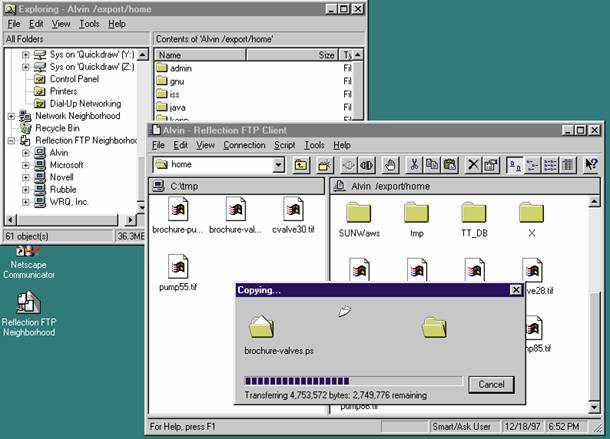Click up arrow of Explorer tree scrollbar
The width and height of the screenshot is (610, 439).
(143, 54)
